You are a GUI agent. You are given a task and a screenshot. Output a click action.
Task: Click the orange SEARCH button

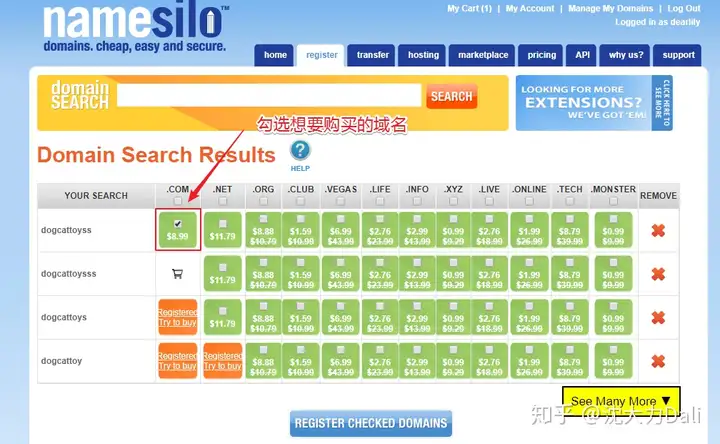(452, 96)
